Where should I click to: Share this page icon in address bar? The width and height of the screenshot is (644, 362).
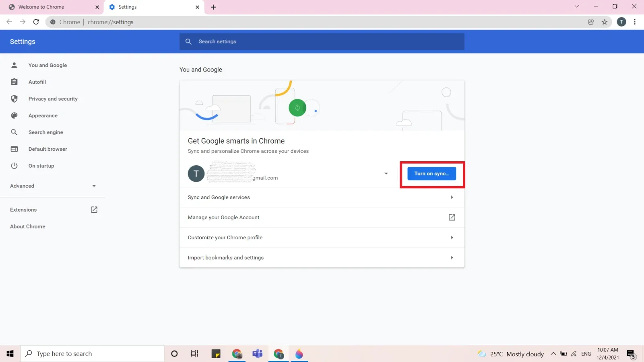(591, 22)
